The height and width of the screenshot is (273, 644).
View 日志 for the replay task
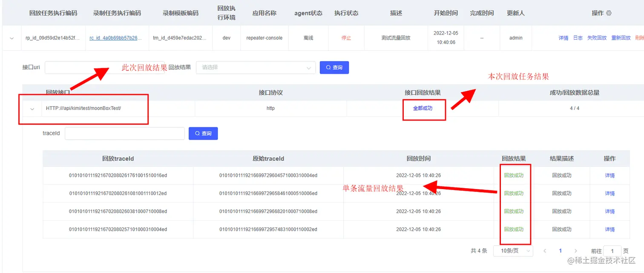click(578, 38)
